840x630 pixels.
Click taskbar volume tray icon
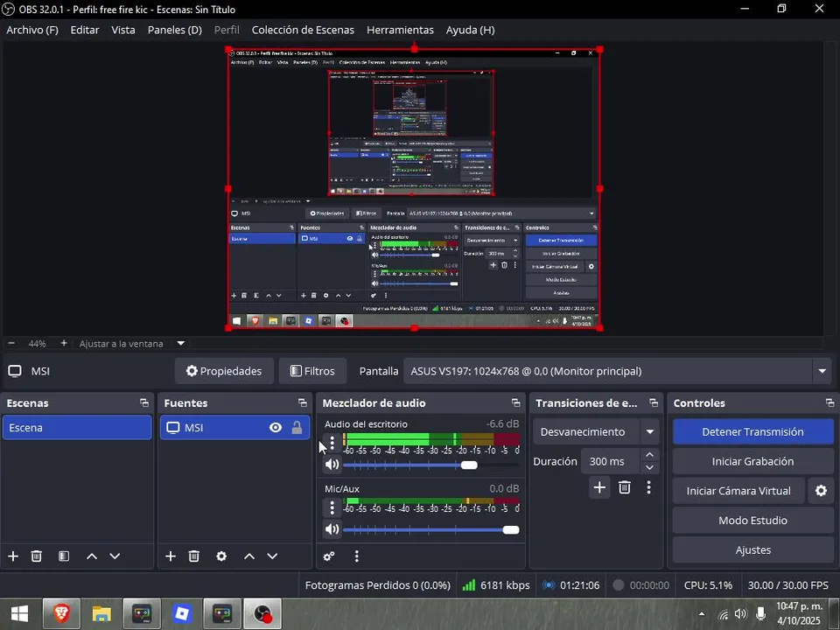(x=741, y=614)
